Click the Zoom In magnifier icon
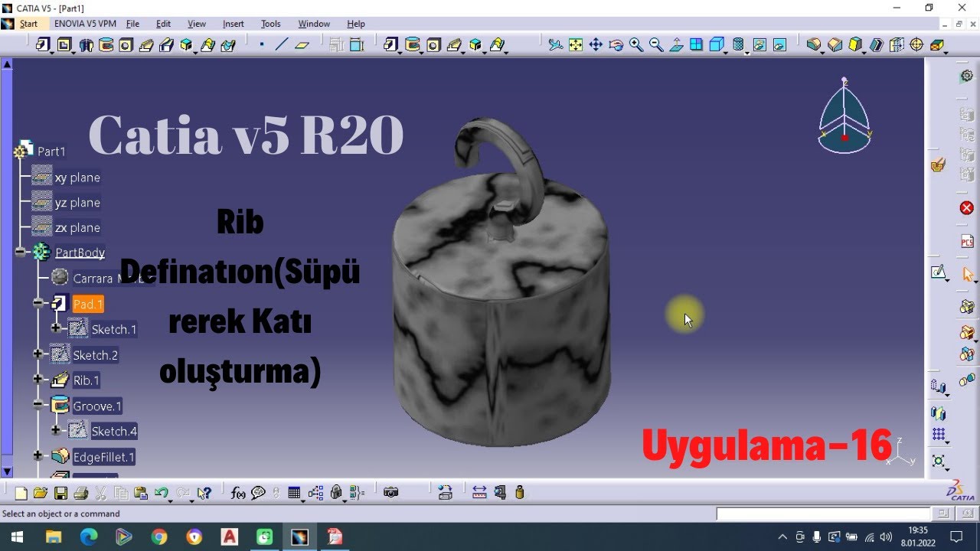Viewport: 980px width, 551px height. 635,45
